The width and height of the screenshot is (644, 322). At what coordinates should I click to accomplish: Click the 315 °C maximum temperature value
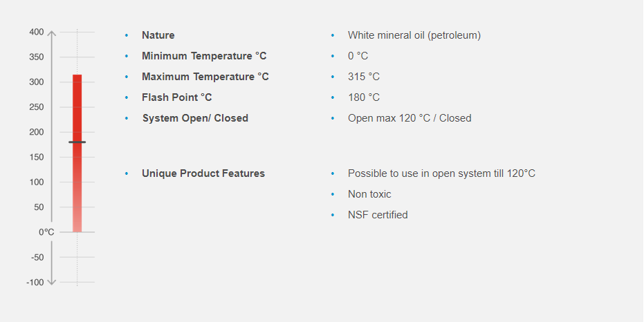coord(363,77)
